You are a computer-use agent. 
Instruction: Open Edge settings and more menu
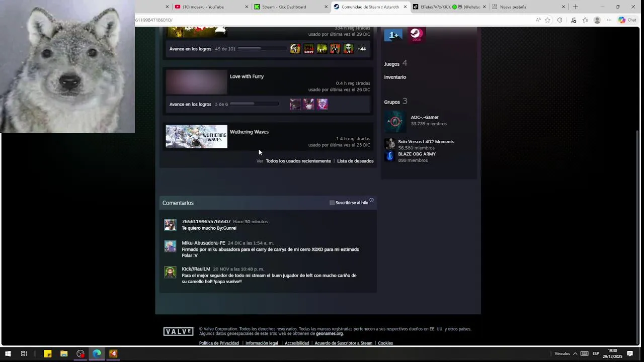609,20
